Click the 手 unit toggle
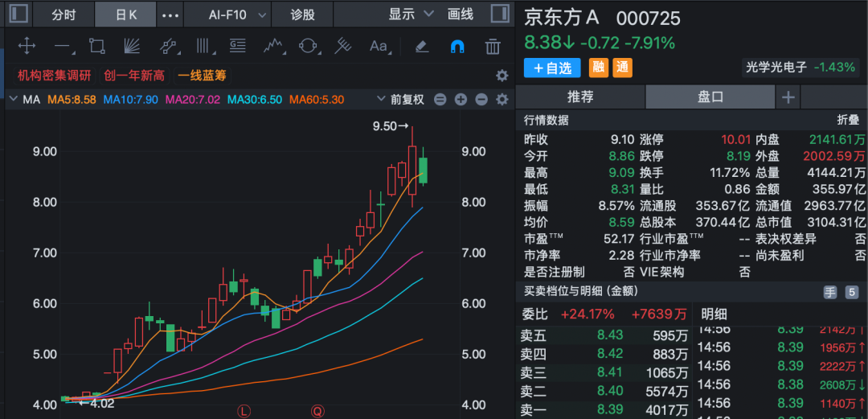The width and height of the screenshot is (868, 419). click(x=829, y=293)
